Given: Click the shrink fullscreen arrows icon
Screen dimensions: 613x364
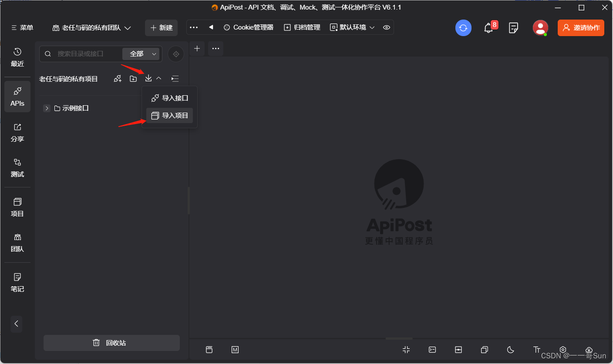Looking at the screenshot, I should (406, 350).
